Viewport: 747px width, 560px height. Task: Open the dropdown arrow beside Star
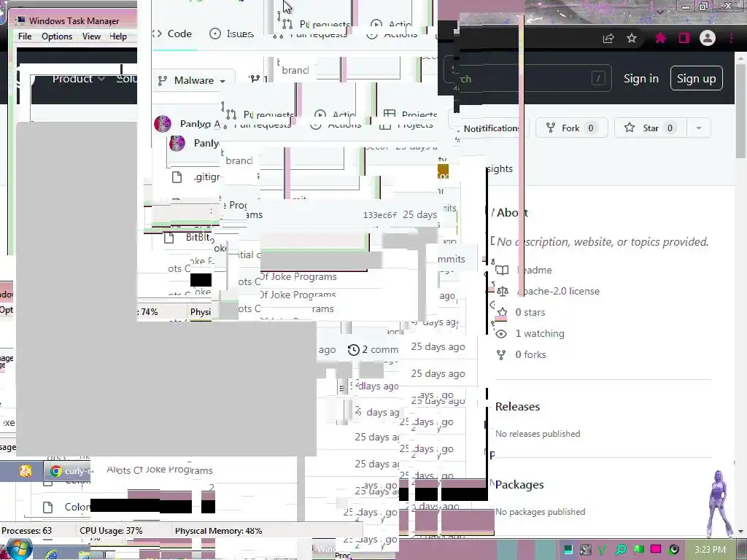click(699, 128)
